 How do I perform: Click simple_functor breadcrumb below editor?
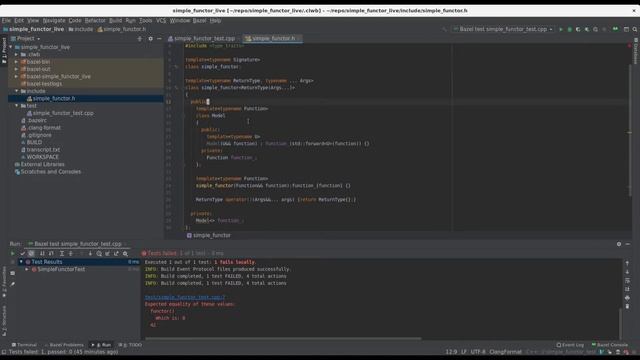[x=209, y=236]
